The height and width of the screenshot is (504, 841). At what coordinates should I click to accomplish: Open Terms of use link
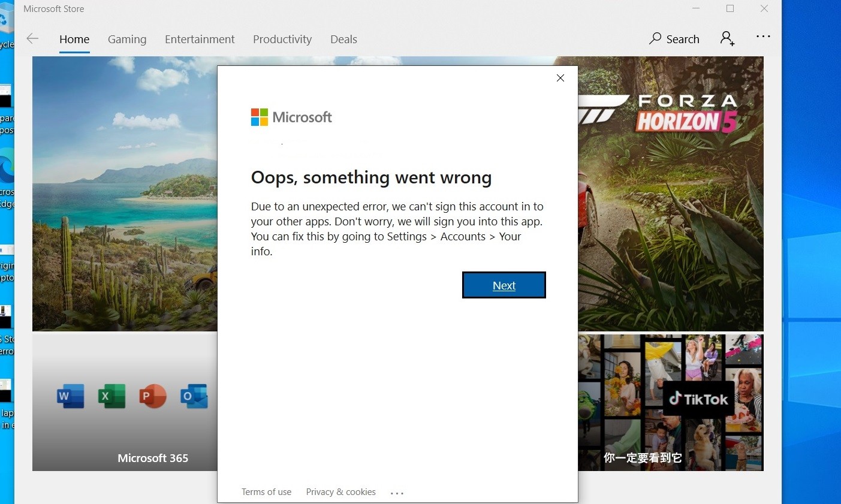click(x=266, y=492)
